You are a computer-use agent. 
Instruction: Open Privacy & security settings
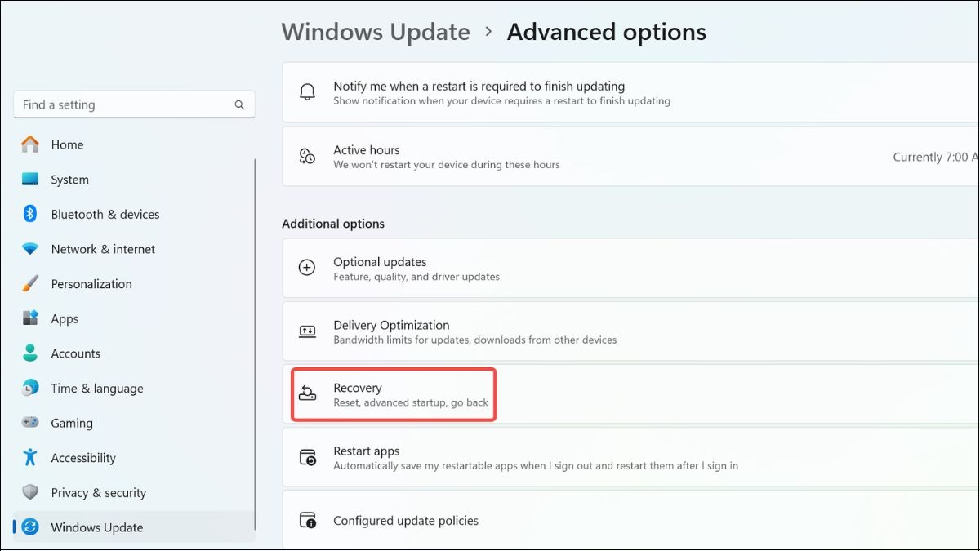coord(134,493)
